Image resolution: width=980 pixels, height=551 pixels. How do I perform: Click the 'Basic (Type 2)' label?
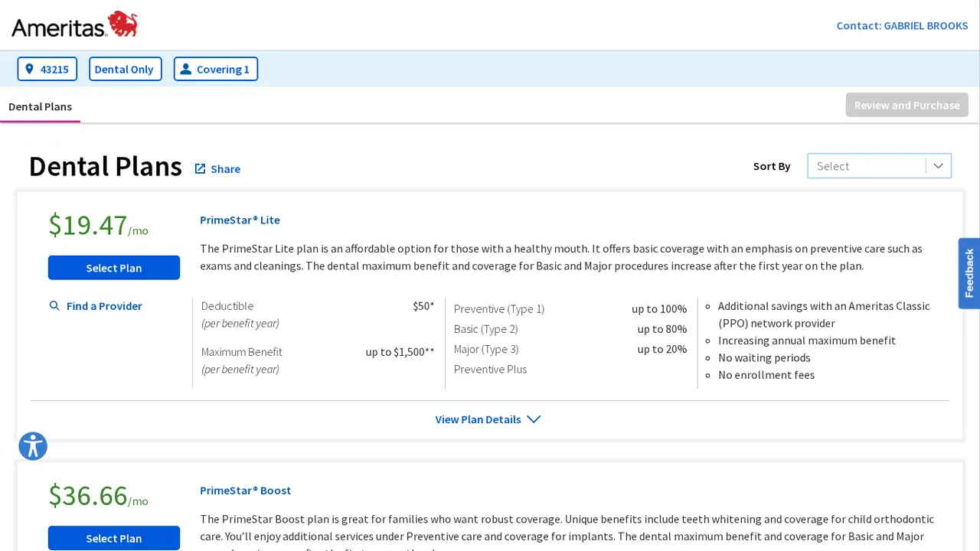485,329
